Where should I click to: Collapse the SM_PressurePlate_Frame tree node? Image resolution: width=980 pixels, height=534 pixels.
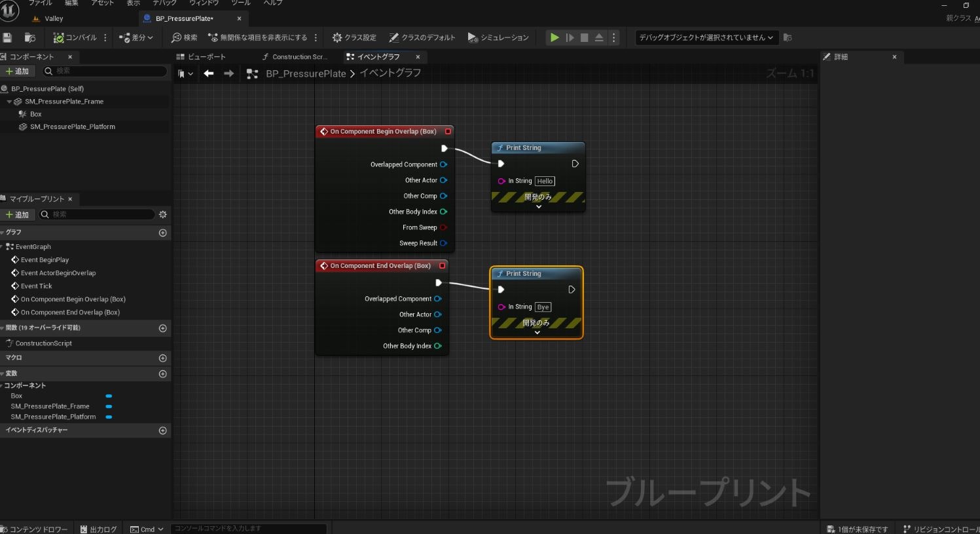[x=9, y=102]
